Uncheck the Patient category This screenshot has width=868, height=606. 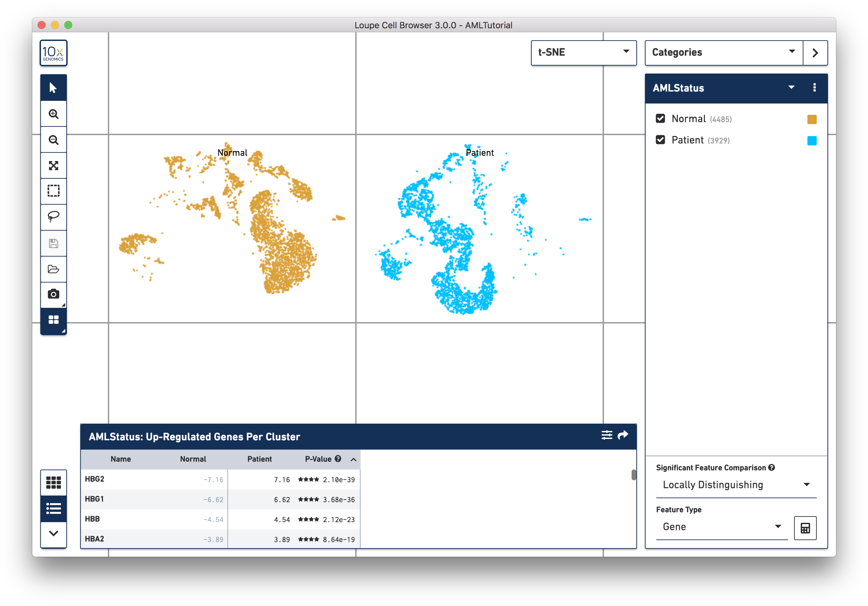[x=660, y=140]
